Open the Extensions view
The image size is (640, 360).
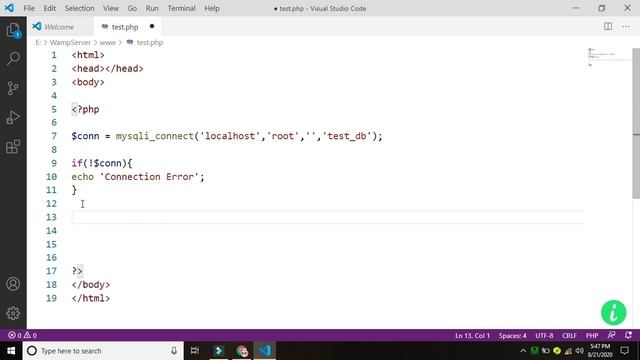coord(13,147)
